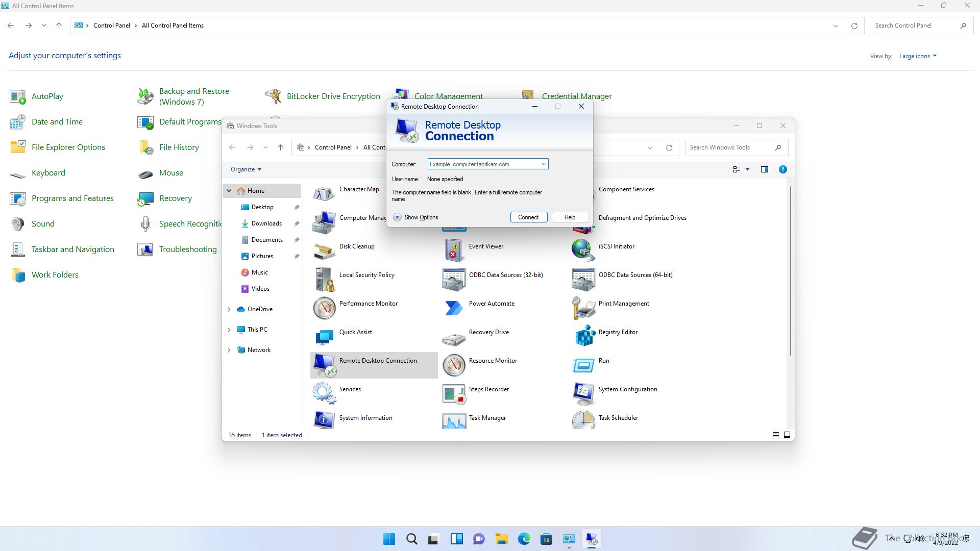Toggle preview pane in Windows Tools
The height and width of the screenshot is (551, 980).
point(764,169)
